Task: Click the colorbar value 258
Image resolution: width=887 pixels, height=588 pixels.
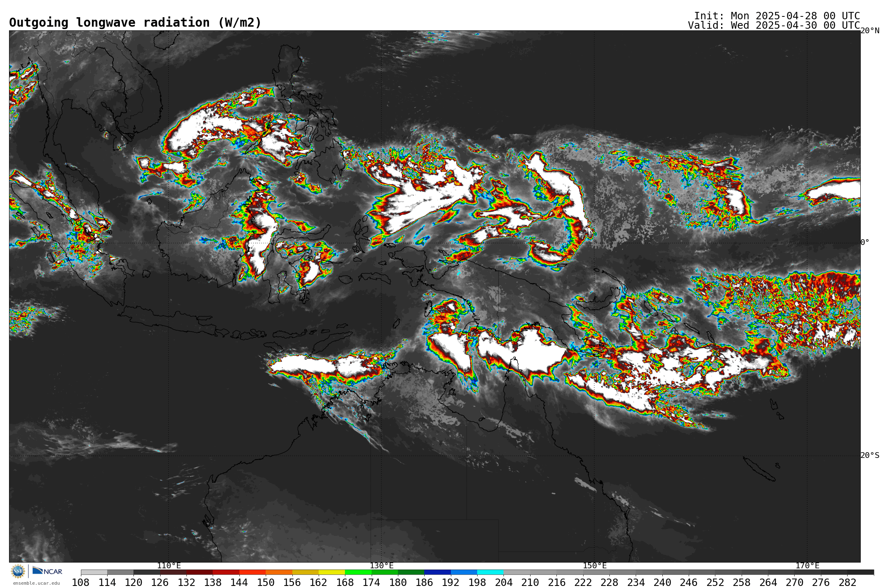Action: pos(741,583)
